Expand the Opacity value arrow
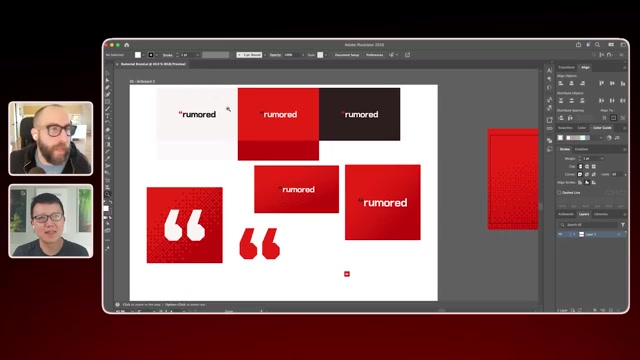The image size is (640, 360). [303, 55]
